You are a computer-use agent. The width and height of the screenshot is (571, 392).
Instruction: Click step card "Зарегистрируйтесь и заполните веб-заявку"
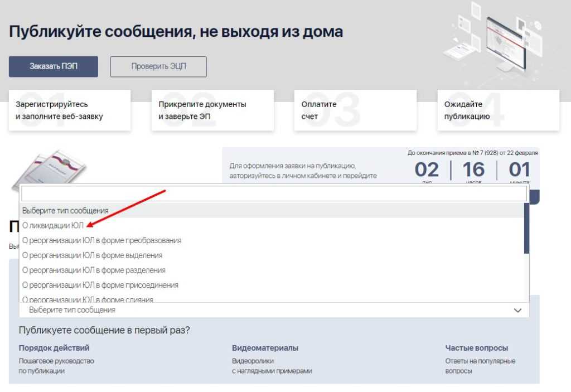pyautogui.click(x=70, y=110)
